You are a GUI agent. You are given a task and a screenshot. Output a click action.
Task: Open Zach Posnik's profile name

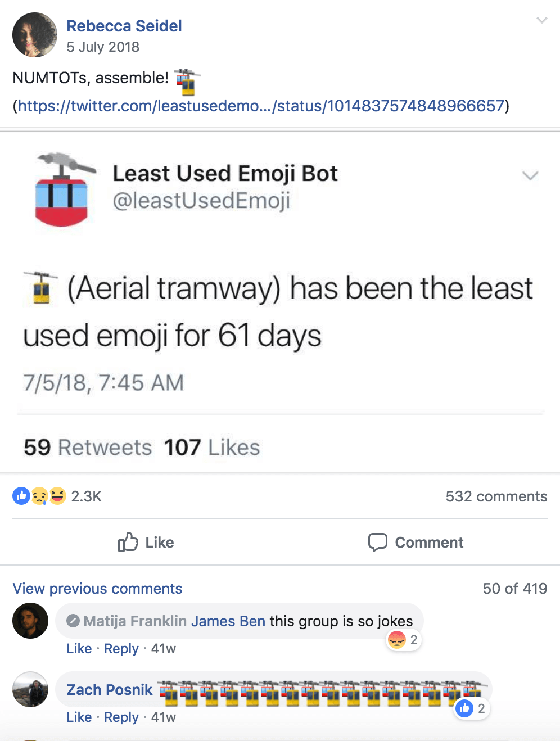(x=110, y=690)
